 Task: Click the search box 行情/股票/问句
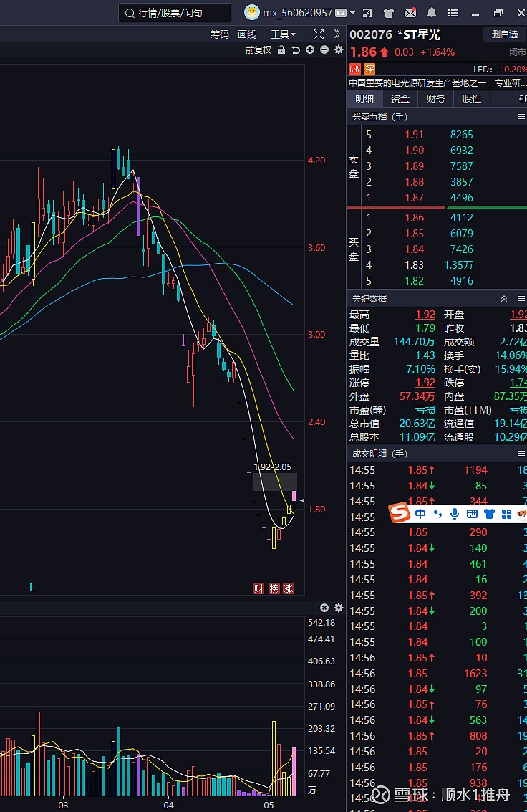coord(175,13)
